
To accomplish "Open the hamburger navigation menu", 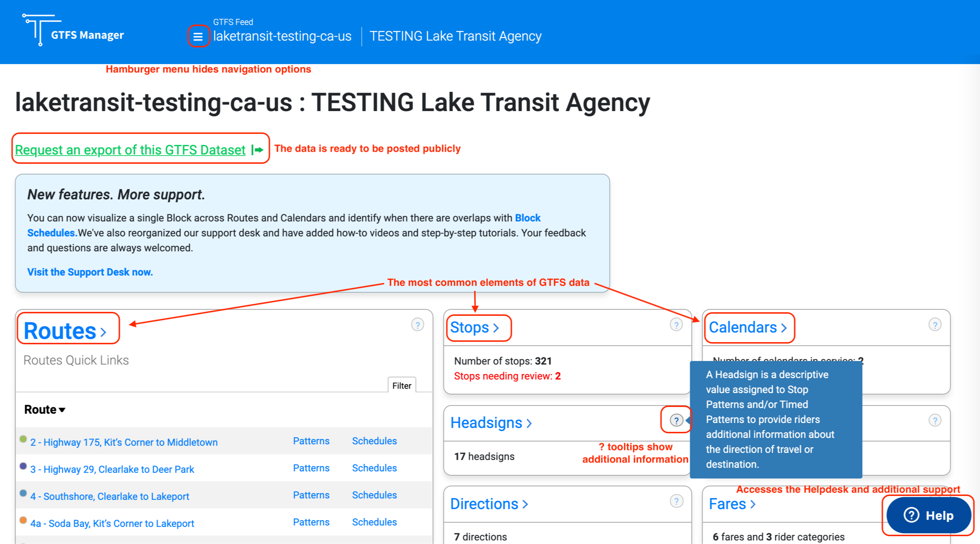I will point(198,37).
